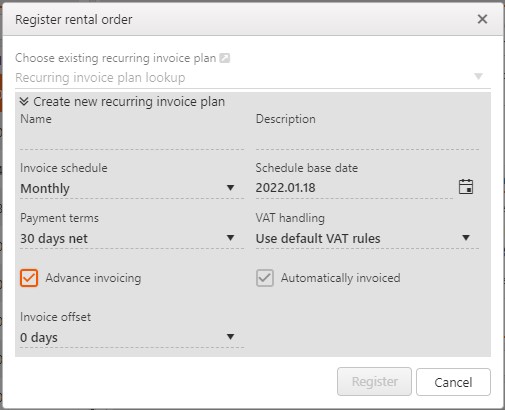Click the 2022.01.18 date field

[x=354, y=188]
